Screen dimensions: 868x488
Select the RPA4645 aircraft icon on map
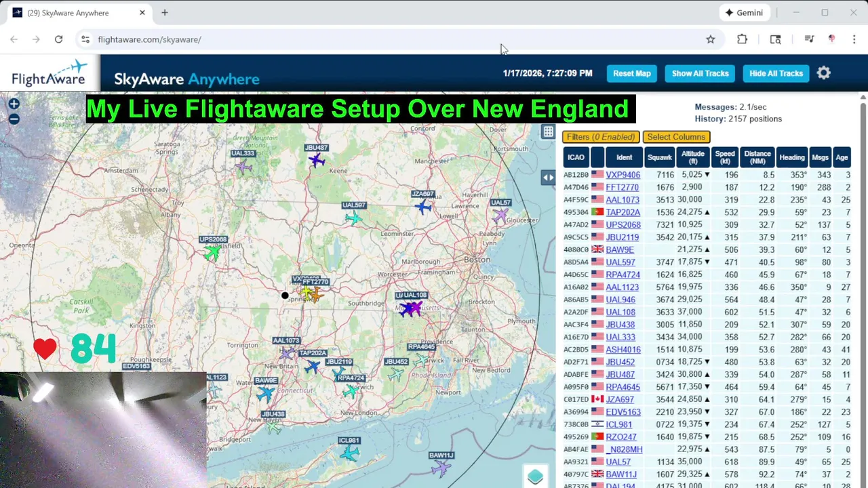pyautogui.click(x=421, y=359)
